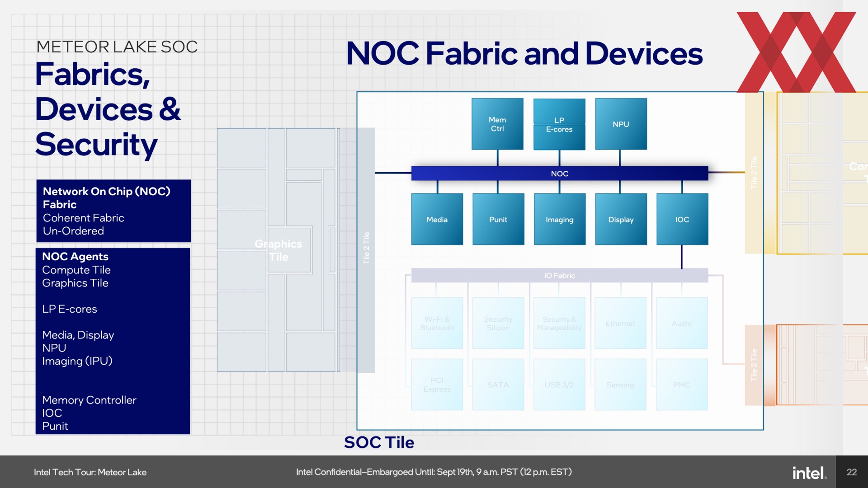Click the faded Wi-Fi & Bluetooth block

pyautogui.click(x=437, y=323)
